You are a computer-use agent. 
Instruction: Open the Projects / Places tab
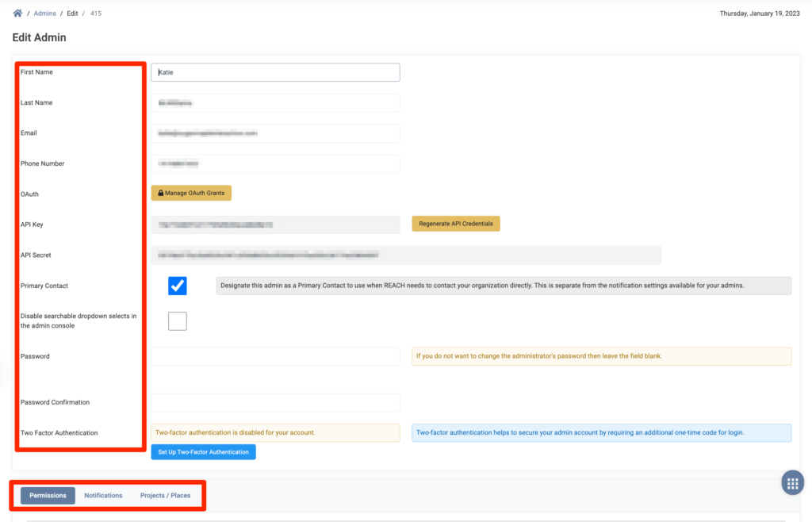tap(165, 496)
